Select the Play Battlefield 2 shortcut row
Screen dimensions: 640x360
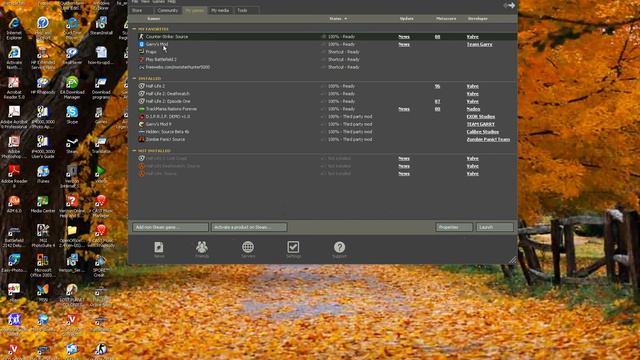(323, 59)
